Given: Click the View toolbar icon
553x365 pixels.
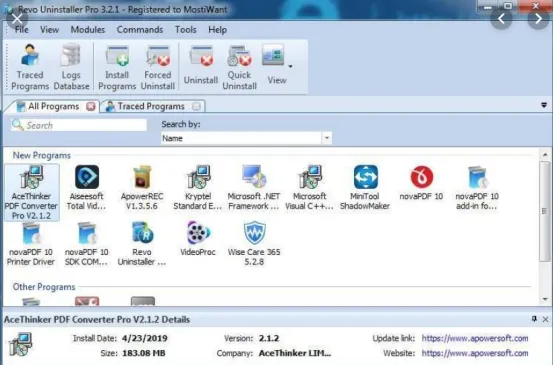Looking at the screenshot, I should pos(276,66).
